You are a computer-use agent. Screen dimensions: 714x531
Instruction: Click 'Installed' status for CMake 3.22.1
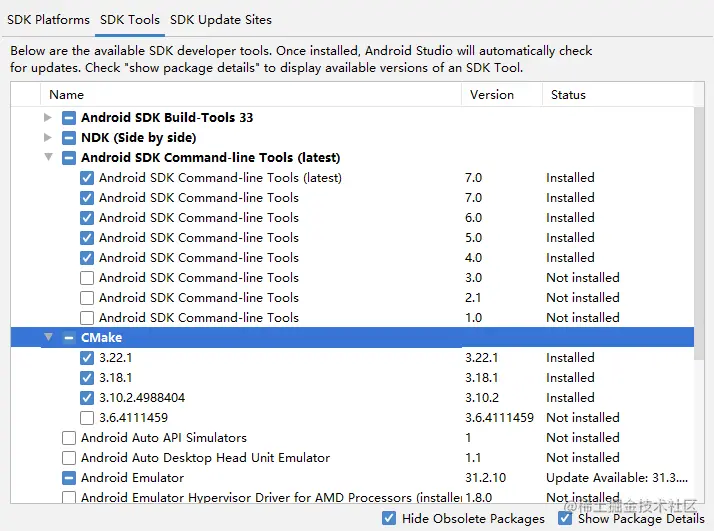571,357
